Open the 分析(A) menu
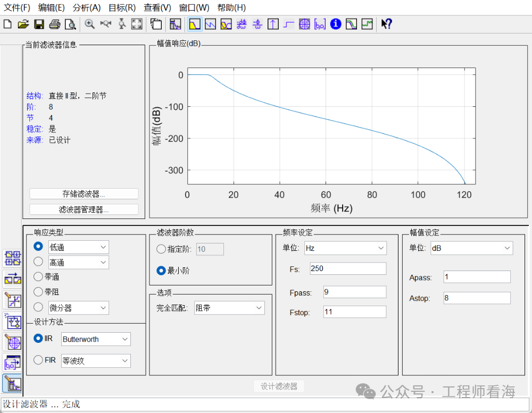 87,7
